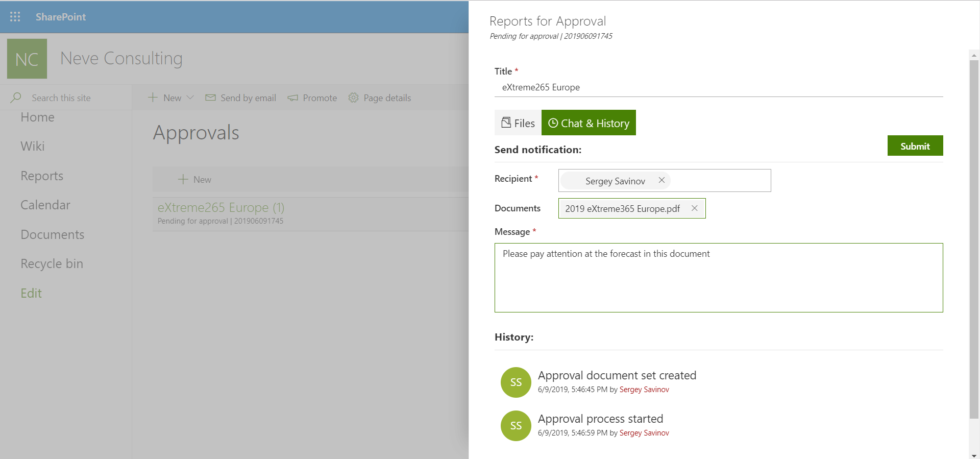Click into the Message text area
980x459 pixels.
point(719,278)
